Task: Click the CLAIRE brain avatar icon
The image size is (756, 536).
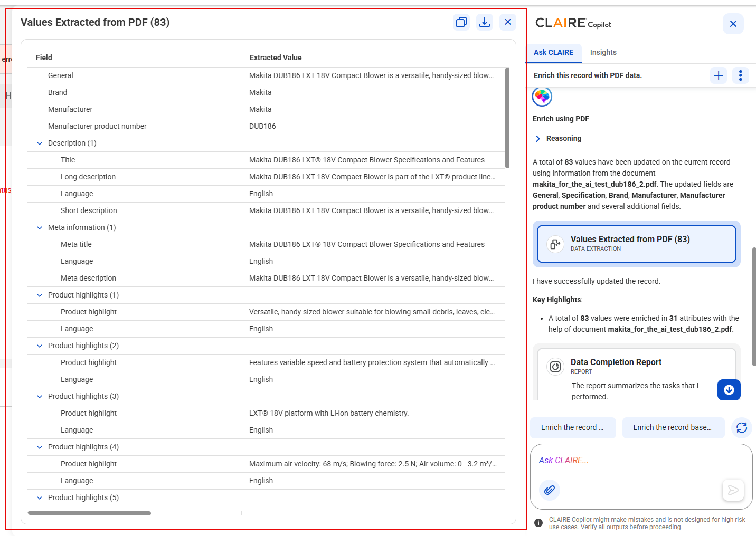Action: [x=542, y=97]
